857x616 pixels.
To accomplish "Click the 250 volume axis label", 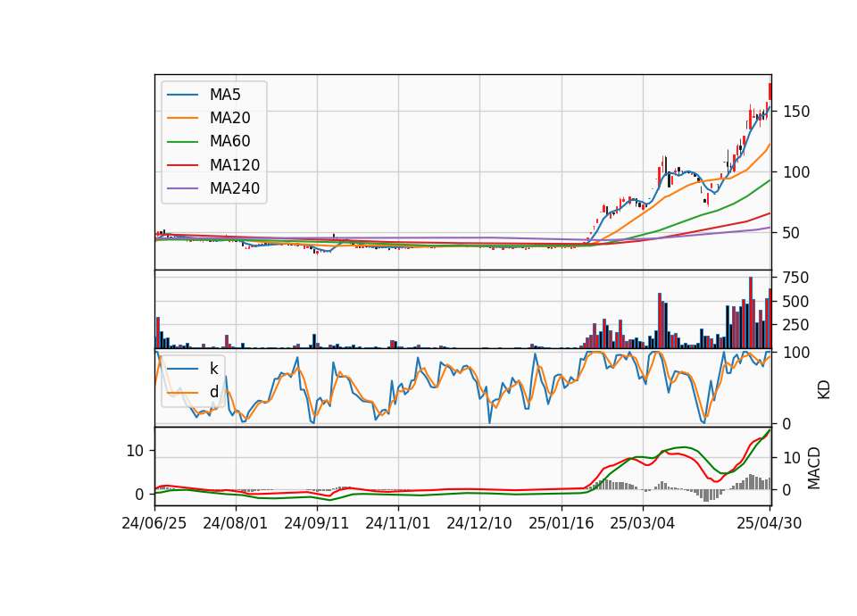I will pos(796,325).
